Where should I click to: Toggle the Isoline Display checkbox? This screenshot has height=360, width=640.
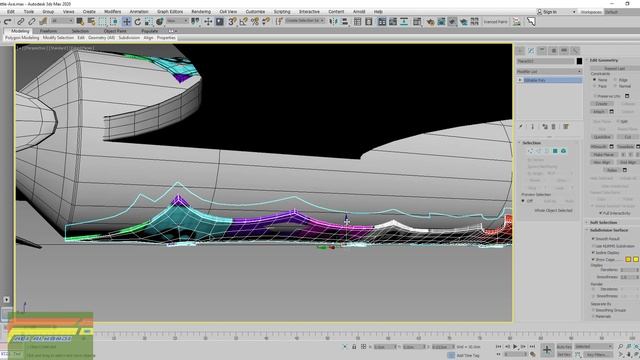(593, 253)
